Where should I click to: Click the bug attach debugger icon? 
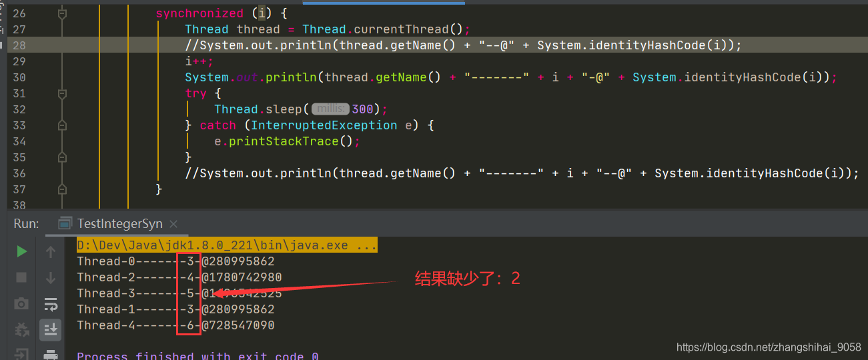pyautogui.click(x=21, y=329)
